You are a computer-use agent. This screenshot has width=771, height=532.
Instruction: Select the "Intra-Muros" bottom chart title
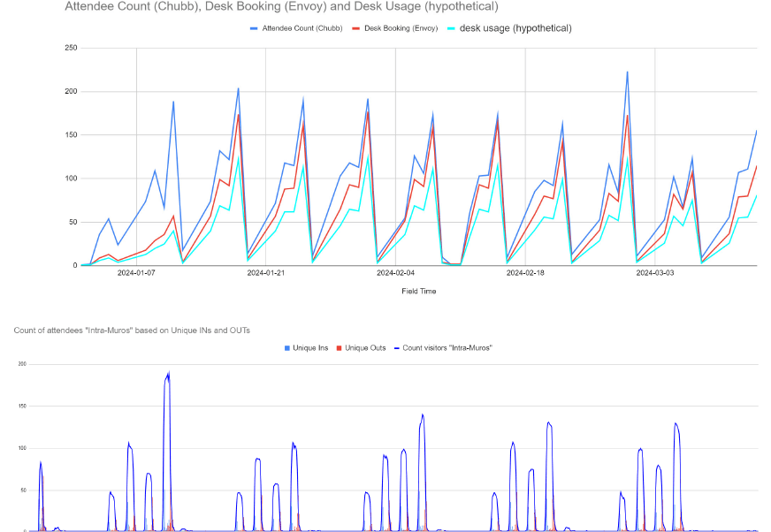132,331
